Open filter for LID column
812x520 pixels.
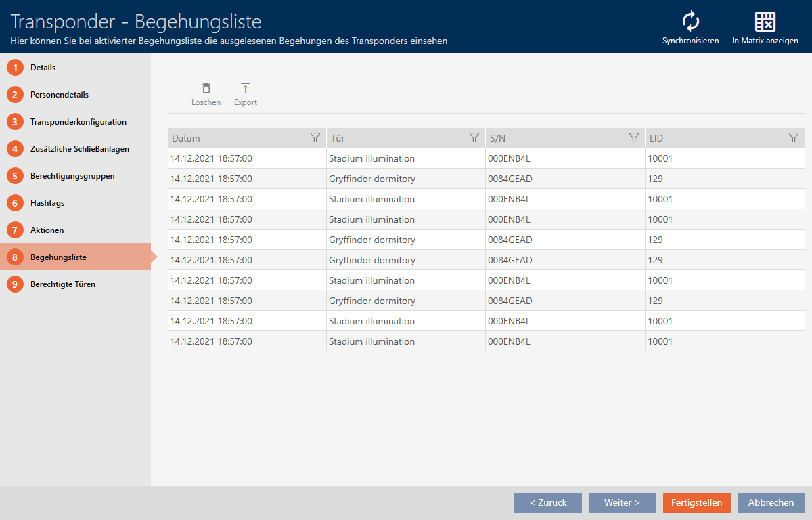tap(794, 138)
